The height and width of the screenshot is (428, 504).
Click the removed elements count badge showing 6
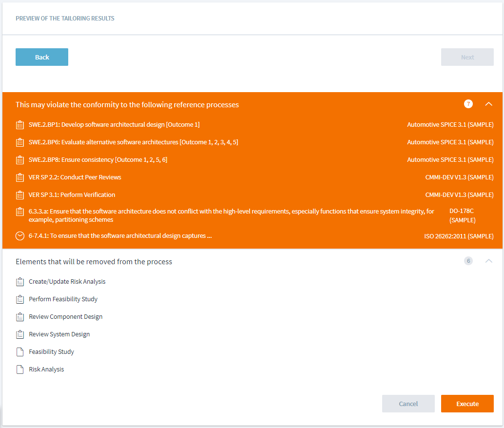click(x=468, y=261)
